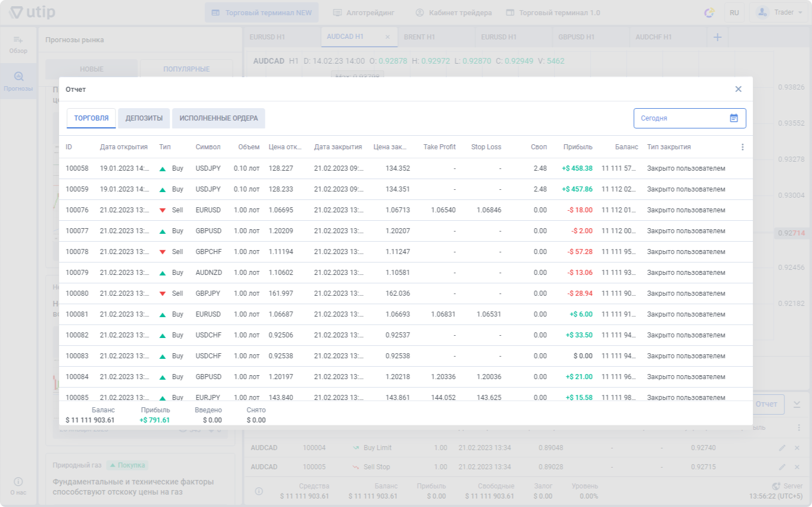The image size is (812, 507).
Task: Click the Отчет button in the background terminal
Action: pos(766,404)
